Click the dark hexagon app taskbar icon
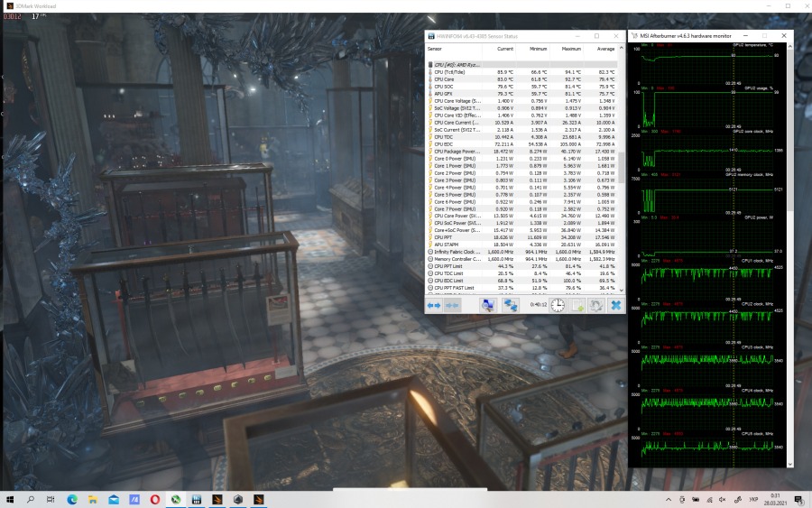The height and width of the screenshot is (508, 812). (238, 500)
